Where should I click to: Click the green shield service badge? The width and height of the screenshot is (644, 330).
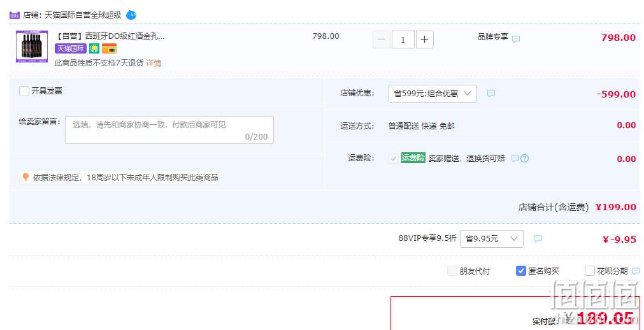pyautogui.click(x=94, y=48)
